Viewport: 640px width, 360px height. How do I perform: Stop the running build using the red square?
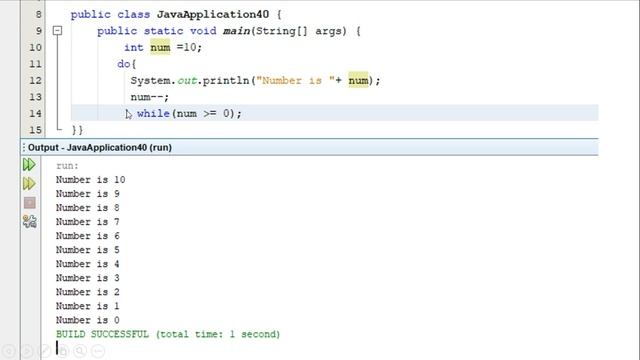(29, 203)
